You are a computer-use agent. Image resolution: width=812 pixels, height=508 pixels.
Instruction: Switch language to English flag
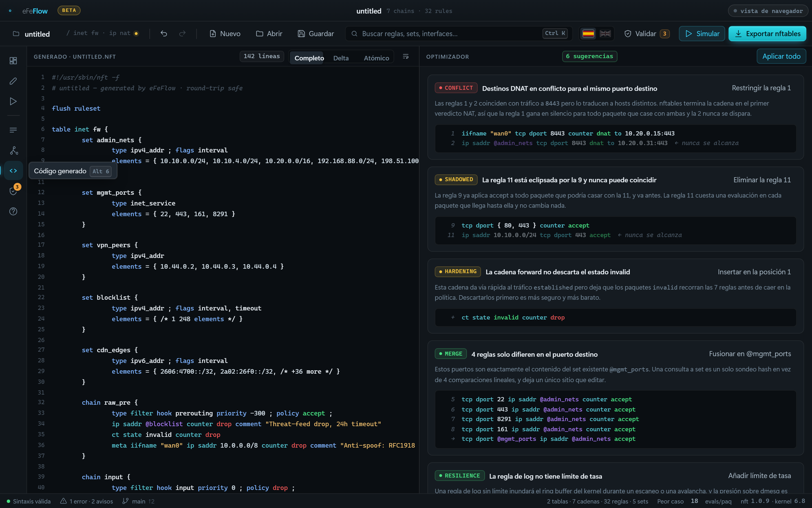click(x=605, y=34)
